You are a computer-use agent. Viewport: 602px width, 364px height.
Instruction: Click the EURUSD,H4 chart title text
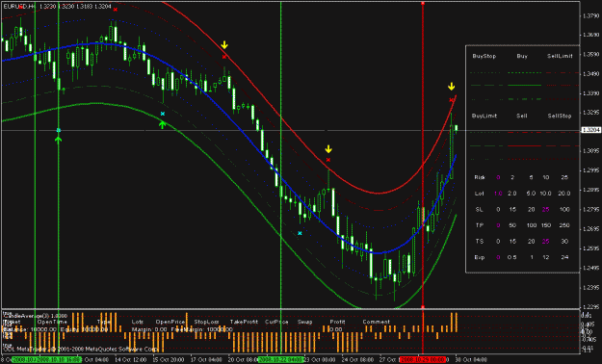click(x=19, y=7)
